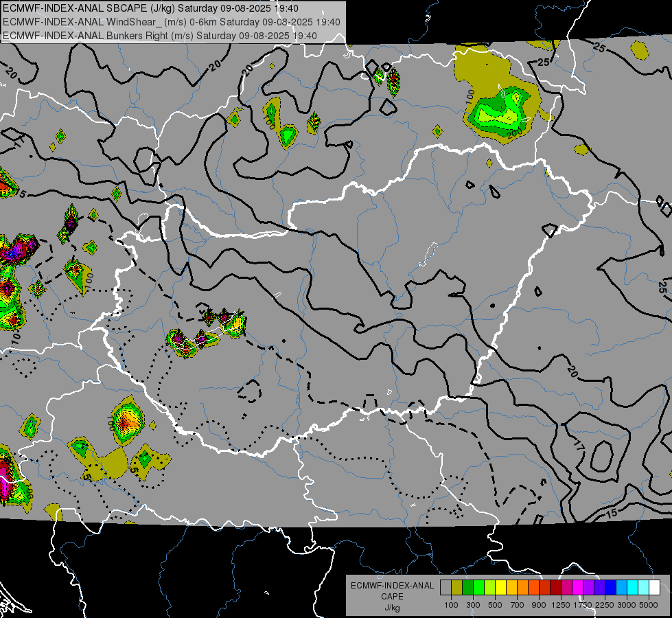The image size is (672, 618).
Task: Click the 2250 value on legend scale
Action: click(x=604, y=605)
